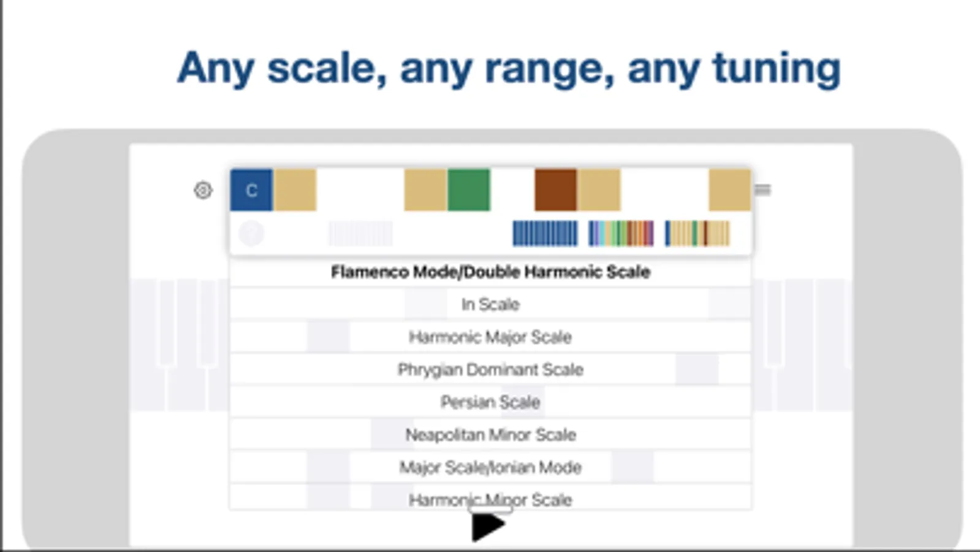Toggle the green note square
The width and height of the screenshot is (980, 552).
click(x=469, y=190)
